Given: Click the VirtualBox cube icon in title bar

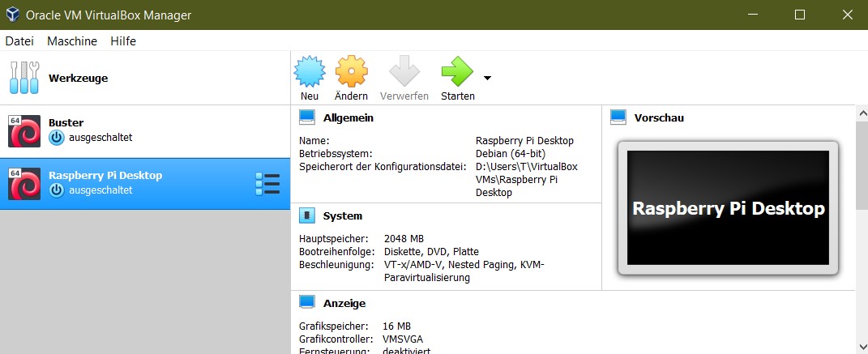Looking at the screenshot, I should tap(12, 15).
